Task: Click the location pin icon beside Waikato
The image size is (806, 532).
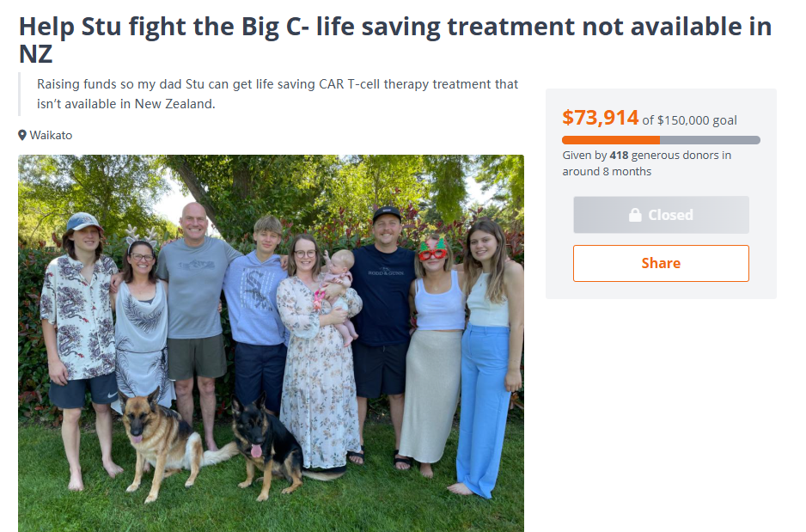Action: pyautogui.click(x=22, y=135)
